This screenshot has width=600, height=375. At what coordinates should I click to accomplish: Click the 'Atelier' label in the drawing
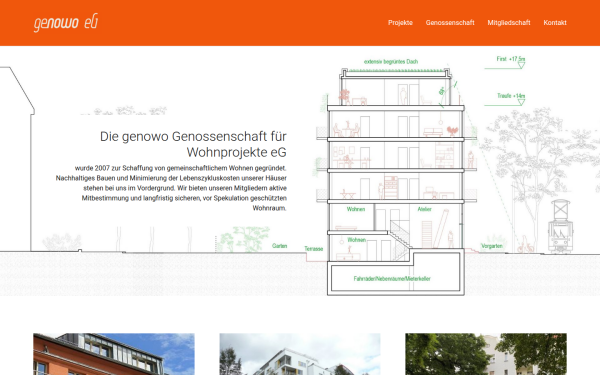[424, 209]
